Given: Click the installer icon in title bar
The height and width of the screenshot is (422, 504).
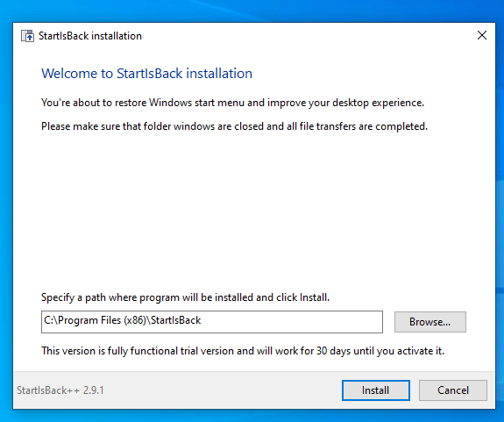Looking at the screenshot, I should [x=27, y=36].
